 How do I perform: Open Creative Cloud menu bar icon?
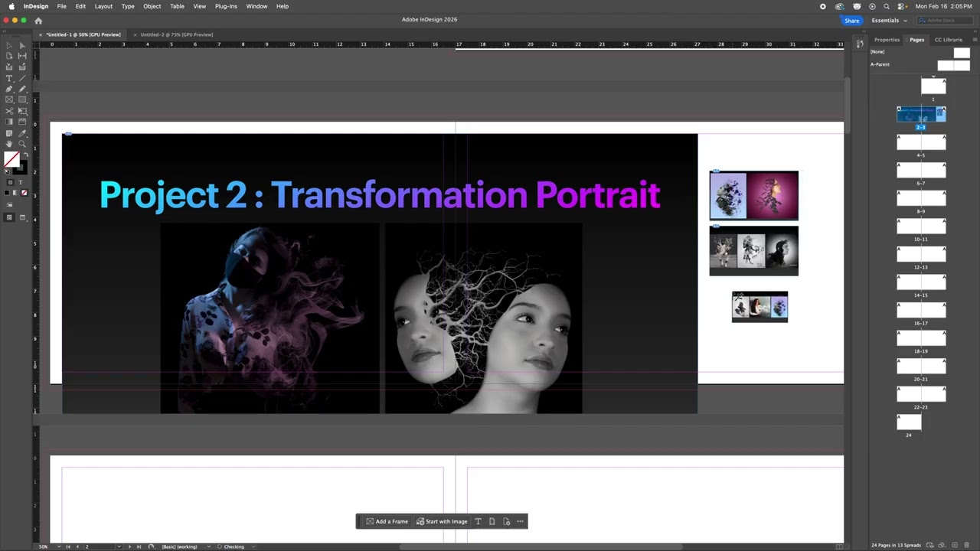(x=839, y=6)
